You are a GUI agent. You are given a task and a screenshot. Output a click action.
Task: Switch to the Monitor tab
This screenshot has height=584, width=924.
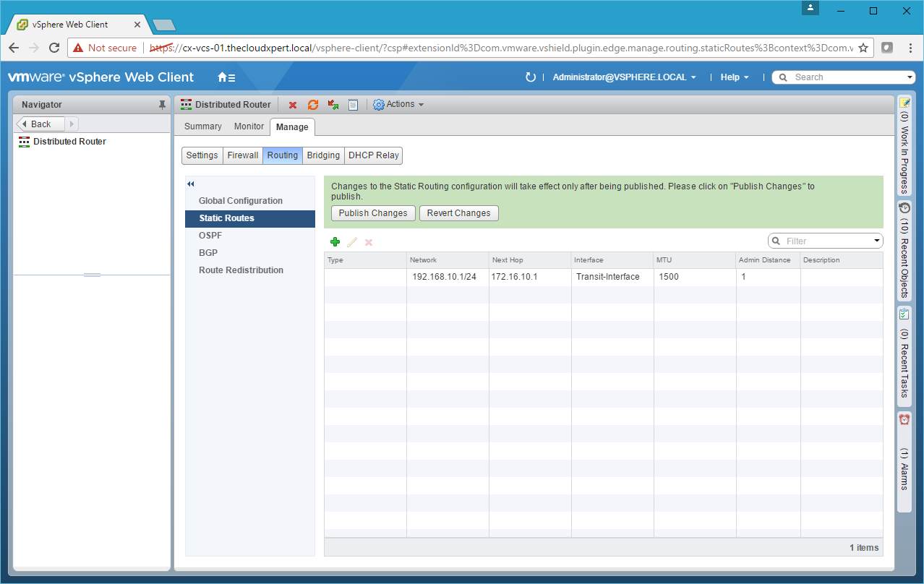[249, 126]
